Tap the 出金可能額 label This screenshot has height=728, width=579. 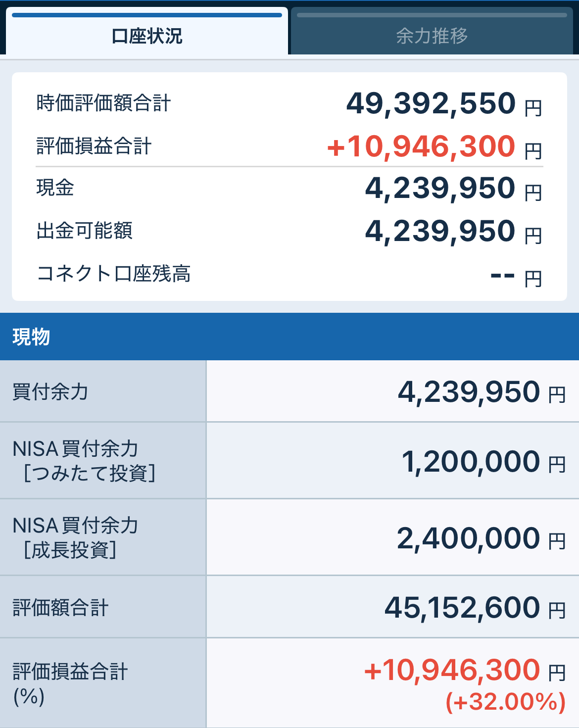85,231
